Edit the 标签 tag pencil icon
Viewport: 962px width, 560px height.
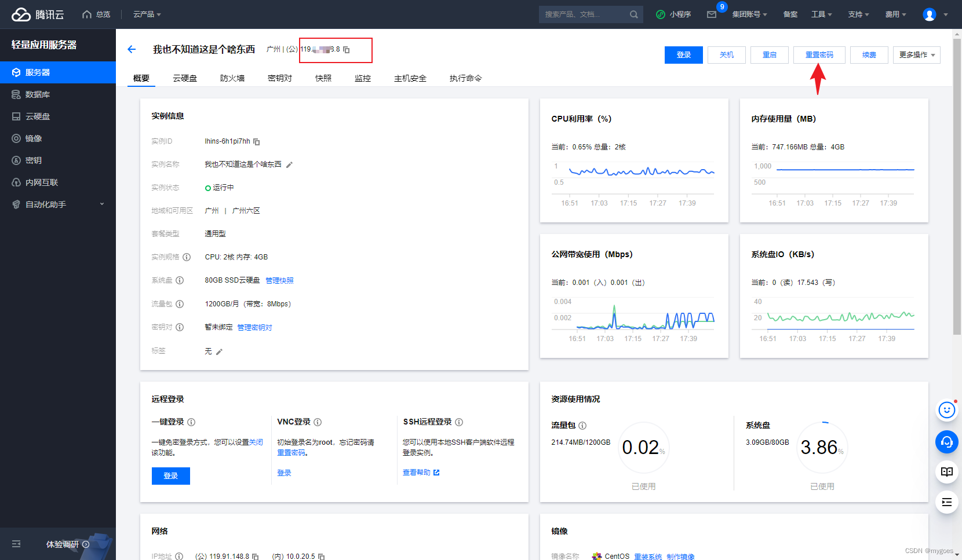tap(219, 352)
